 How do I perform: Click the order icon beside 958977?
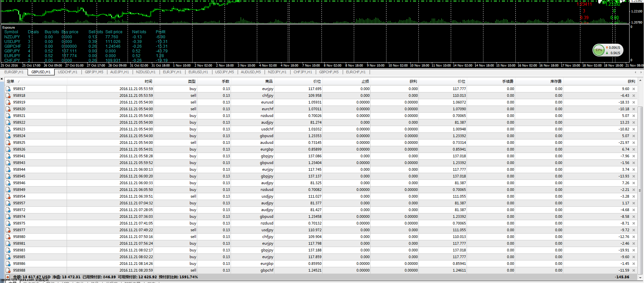(8, 230)
